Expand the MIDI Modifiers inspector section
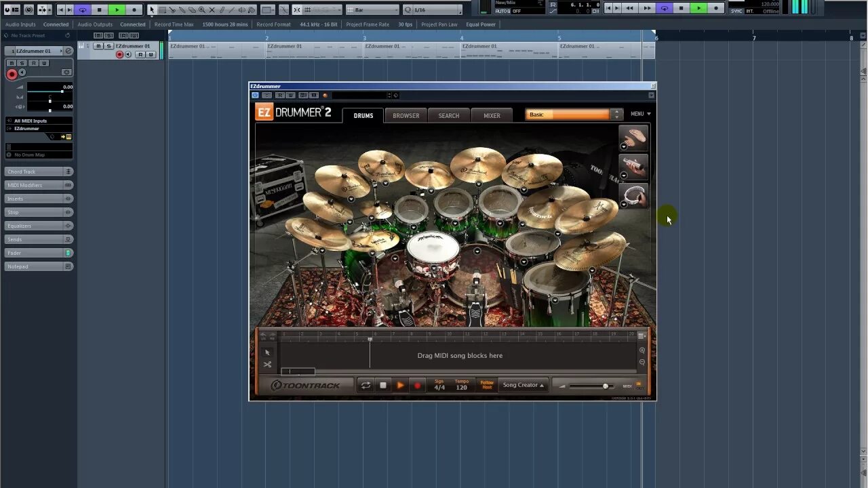 (39, 185)
